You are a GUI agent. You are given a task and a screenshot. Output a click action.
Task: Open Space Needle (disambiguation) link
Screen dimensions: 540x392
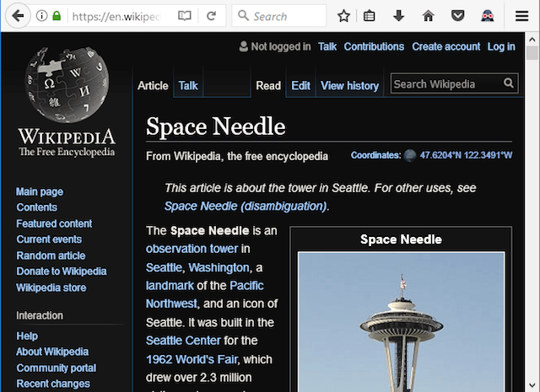[x=246, y=207]
